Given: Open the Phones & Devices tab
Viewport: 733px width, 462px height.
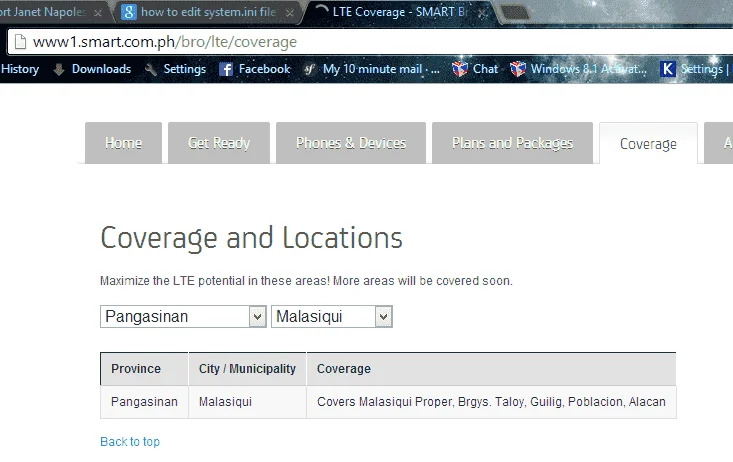Looking at the screenshot, I should tap(351, 143).
